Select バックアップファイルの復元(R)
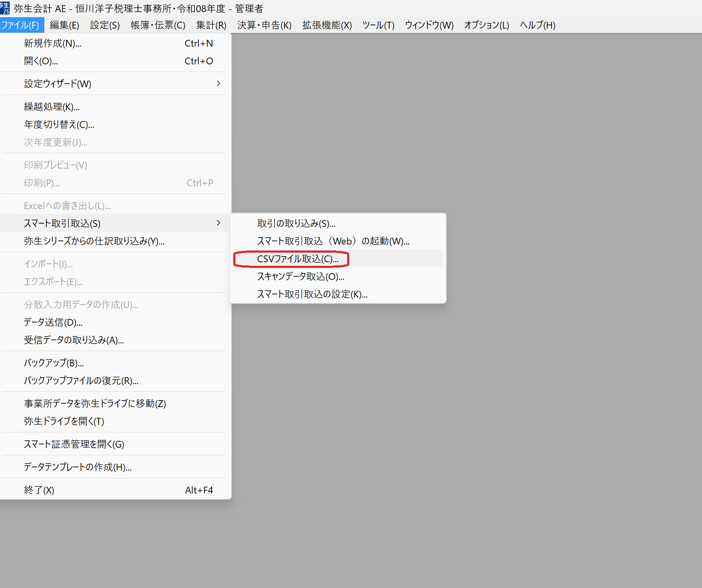Viewport: 702px width, 588px height. pos(81,380)
